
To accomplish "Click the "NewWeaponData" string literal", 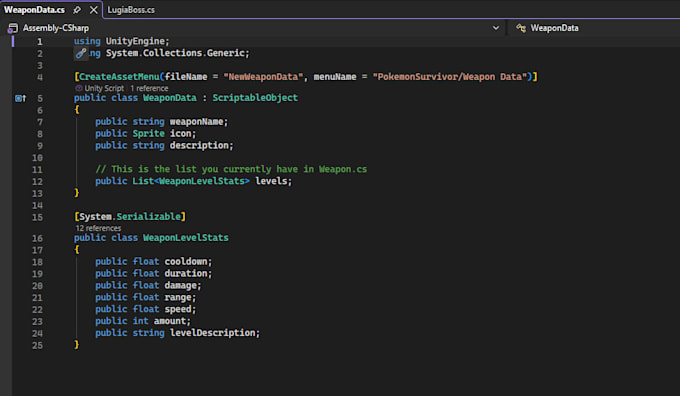I will point(263,77).
